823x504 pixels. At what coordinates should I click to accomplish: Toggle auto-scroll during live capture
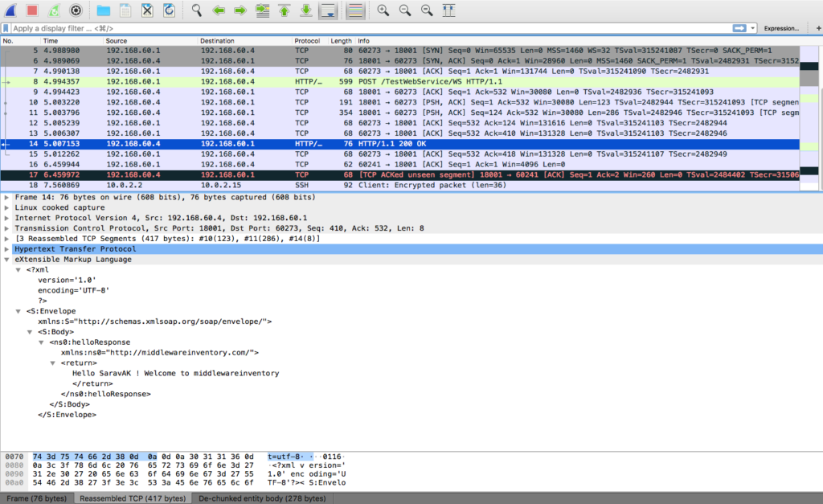pyautogui.click(x=328, y=10)
